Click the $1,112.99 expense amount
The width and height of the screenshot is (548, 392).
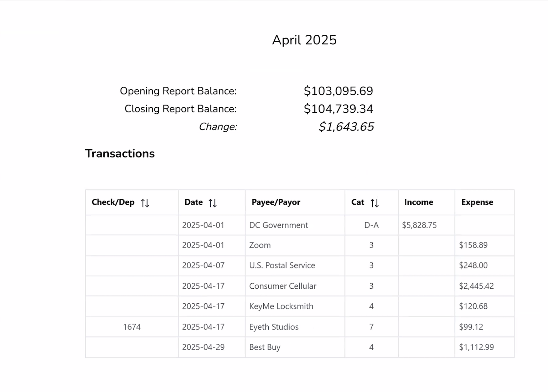click(476, 347)
